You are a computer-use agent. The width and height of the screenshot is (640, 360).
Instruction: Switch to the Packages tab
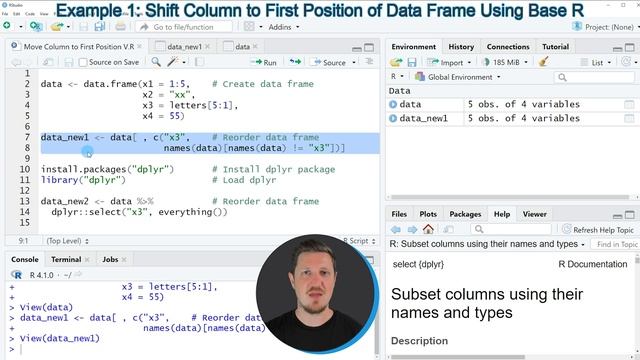(465, 214)
